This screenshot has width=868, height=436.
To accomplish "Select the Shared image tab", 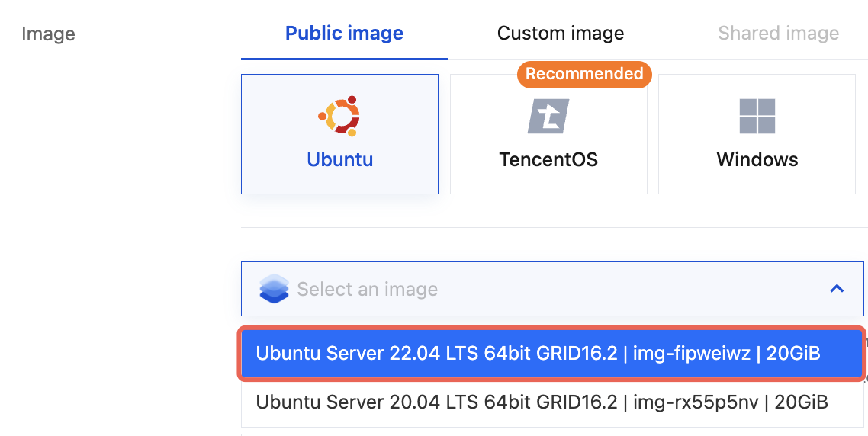I will tap(778, 34).
